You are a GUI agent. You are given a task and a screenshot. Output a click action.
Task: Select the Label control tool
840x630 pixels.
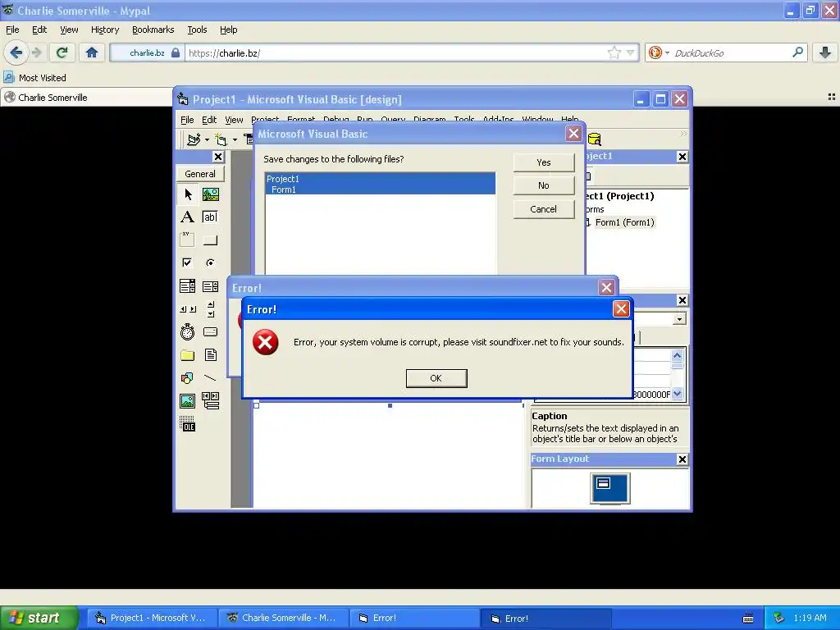tap(188, 217)
